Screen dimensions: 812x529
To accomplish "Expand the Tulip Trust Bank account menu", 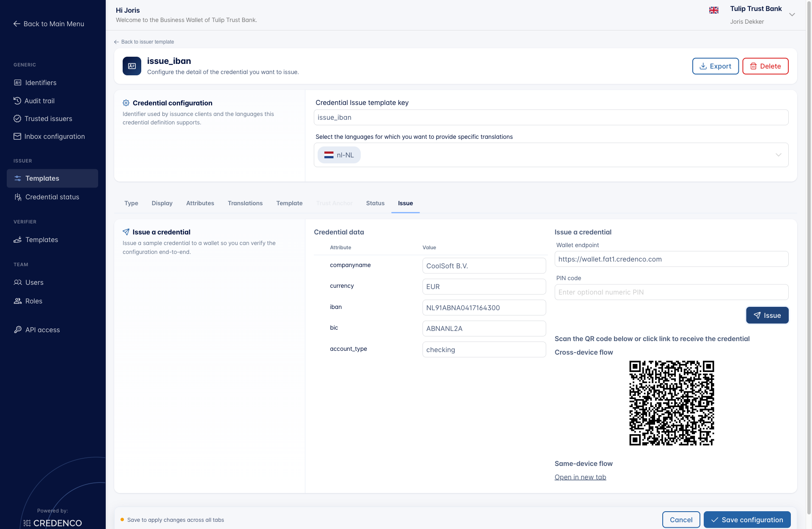I will 792,14.
